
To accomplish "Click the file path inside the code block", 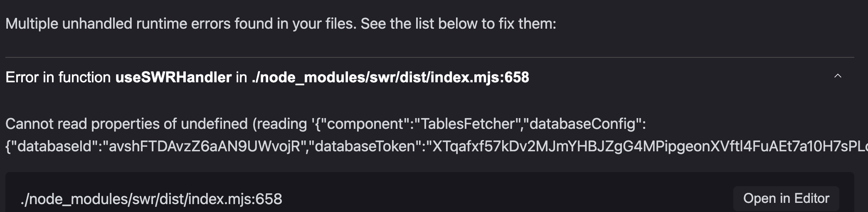I will pos(151,199).
